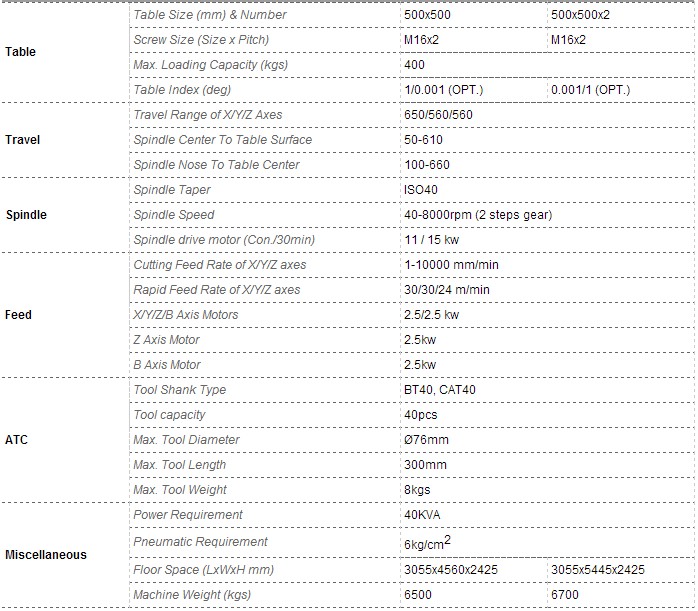The image size is (698, 611).
Task: Click the Machine Weight 6700 value
Action: pos(565,595)
